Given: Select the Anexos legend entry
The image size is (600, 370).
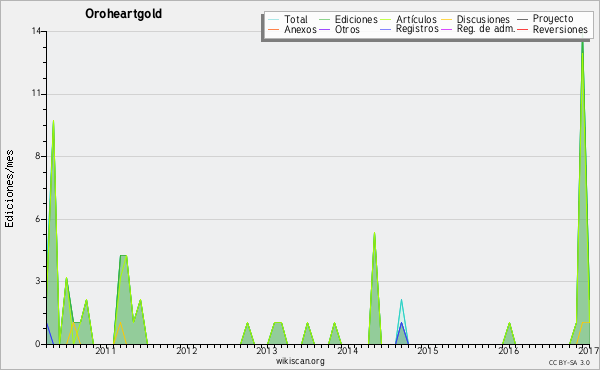Looking at the screenshot, I should tap(300, 29).
